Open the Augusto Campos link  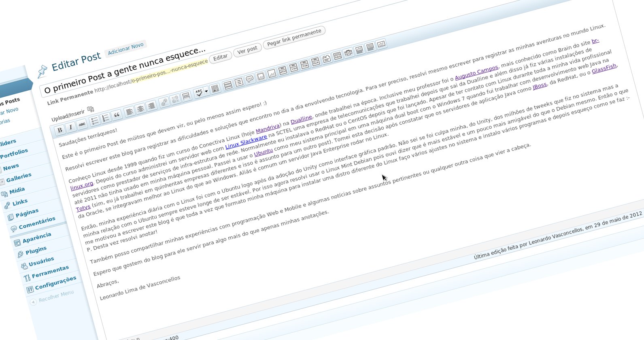pyautogui.click(x=477, y=72)
